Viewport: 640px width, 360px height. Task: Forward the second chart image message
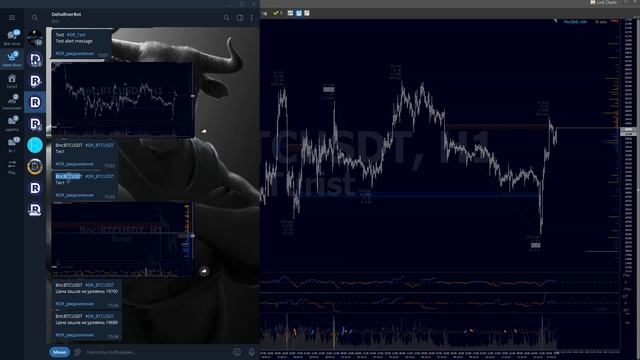[204, 271]
